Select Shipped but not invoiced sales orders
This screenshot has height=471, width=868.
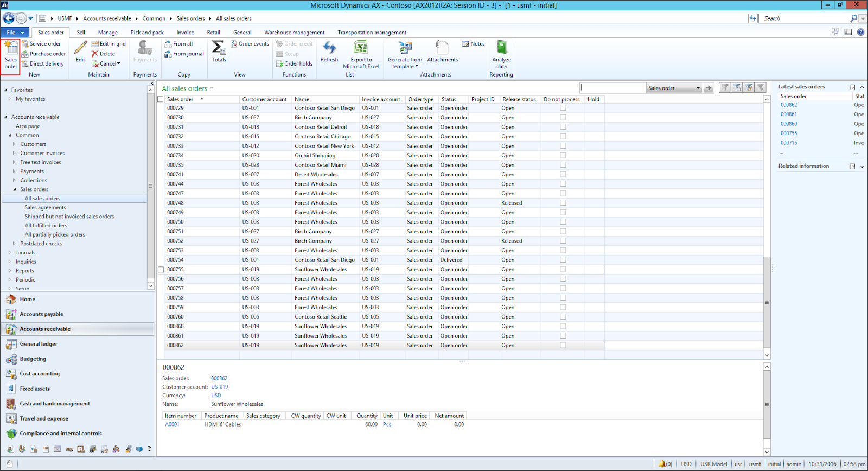coord(69,217)
